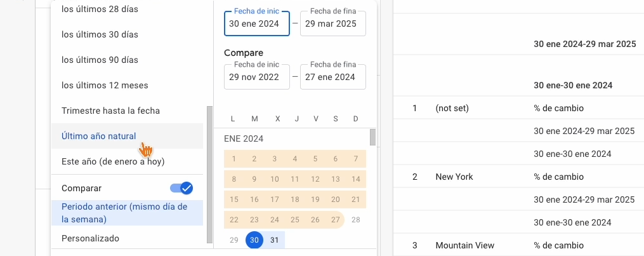
Task: Click the end date field '29 mar 2025'
Action: tap(332, 24)
